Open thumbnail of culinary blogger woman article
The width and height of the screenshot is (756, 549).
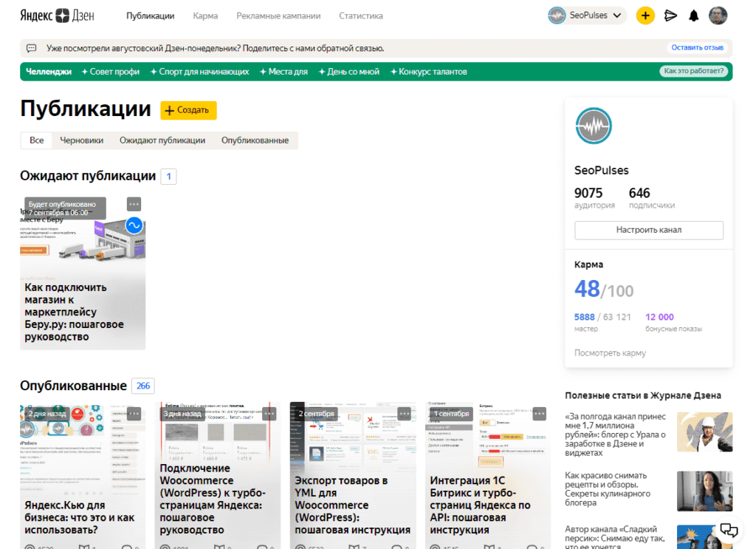click(705, 491)
